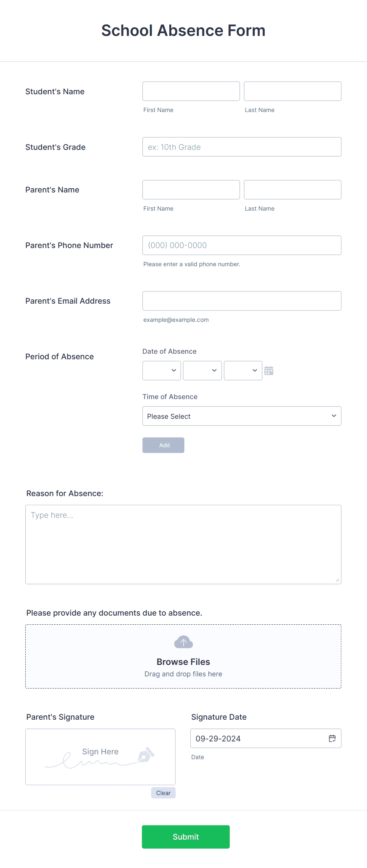
Task: Open the calendar picker beside the date dropdowns
Action: (x=269, y=370)
